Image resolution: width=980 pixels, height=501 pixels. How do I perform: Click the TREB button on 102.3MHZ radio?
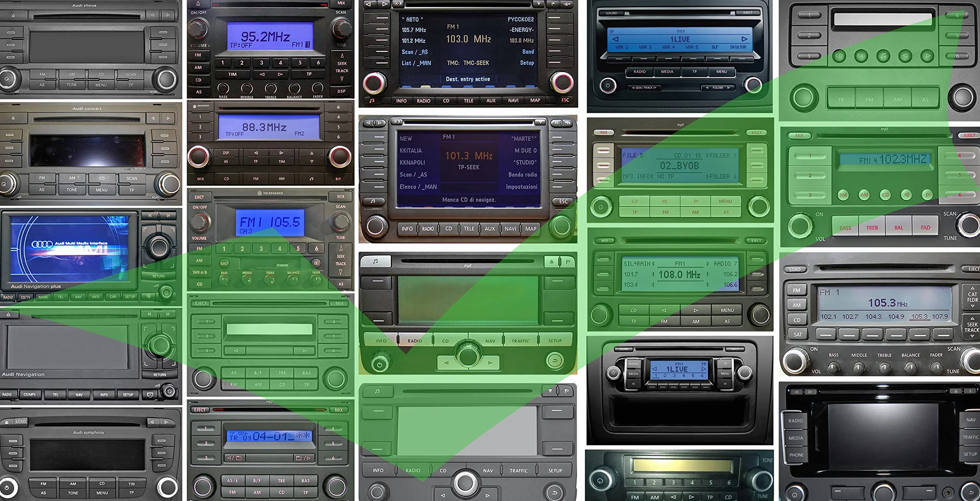[872, 227]
